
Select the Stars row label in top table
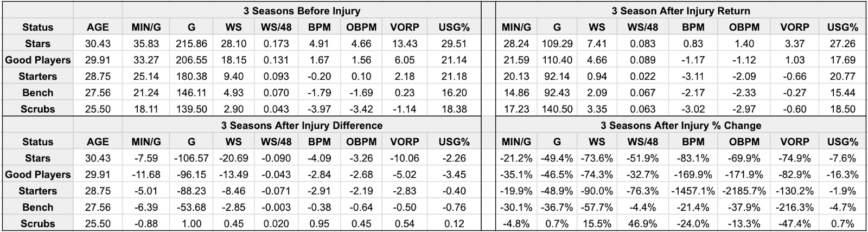(x=37, y=44)
